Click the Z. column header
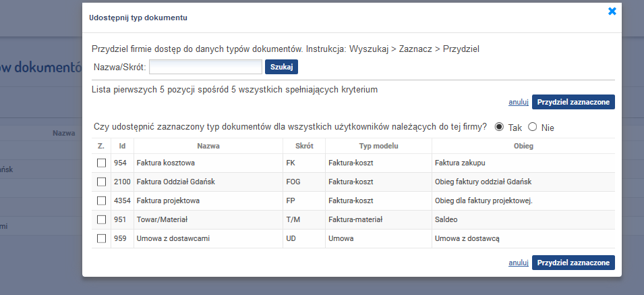The height and width of the screenshot is (295, 644). (x=101, y=146)
